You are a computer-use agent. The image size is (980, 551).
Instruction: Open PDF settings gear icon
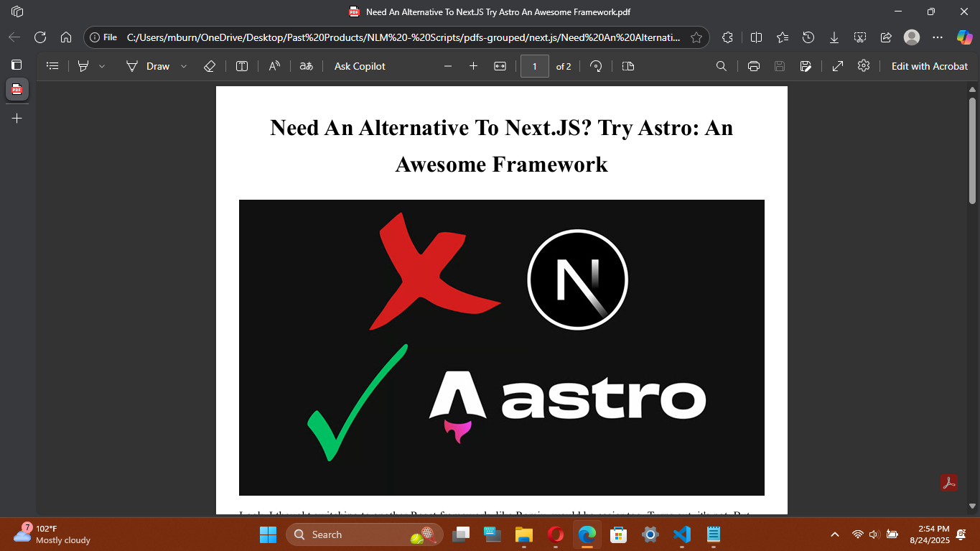point(864,66)
